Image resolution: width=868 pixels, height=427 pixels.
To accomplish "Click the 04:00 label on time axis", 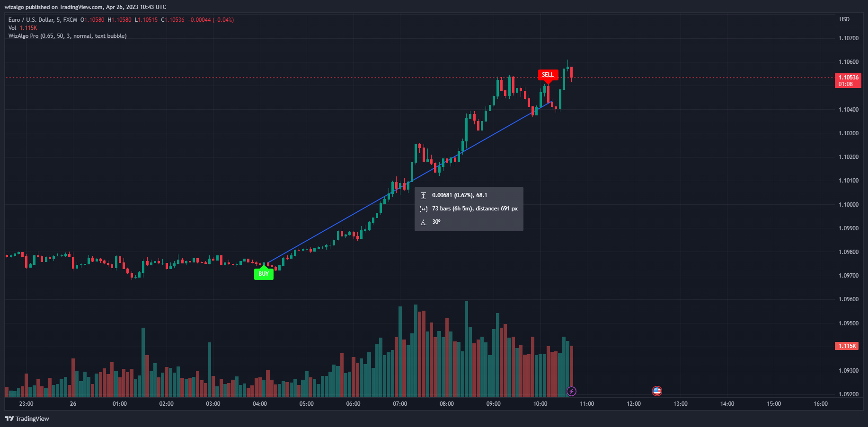I will [259, 404].
